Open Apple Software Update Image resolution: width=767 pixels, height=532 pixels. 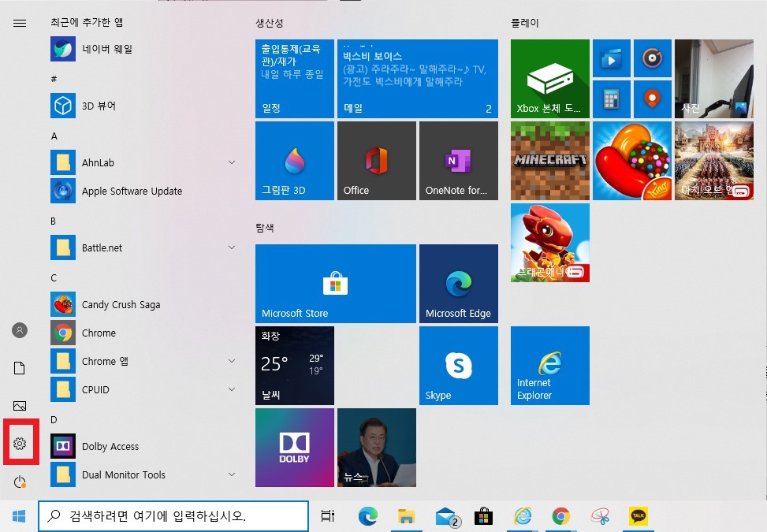click(x=143, y=191)
